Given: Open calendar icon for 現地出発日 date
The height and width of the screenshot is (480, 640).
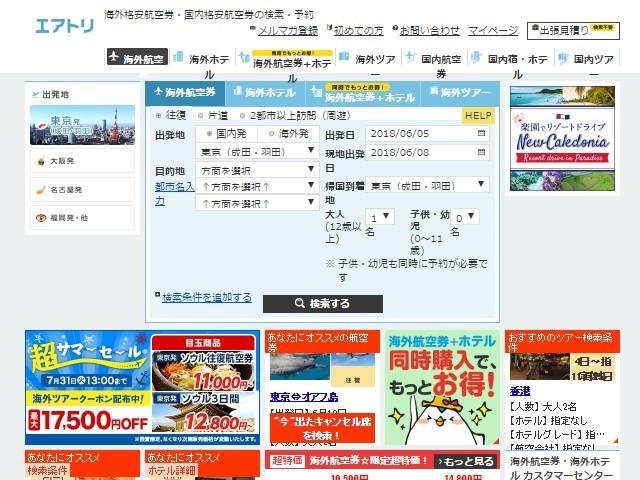Looking at the screenshot, I should (x=483, y=152).
